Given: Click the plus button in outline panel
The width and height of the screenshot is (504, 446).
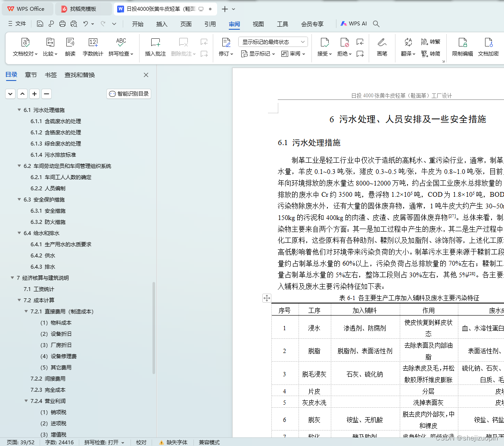Looking at the screenshot, I should coord(34,94).
